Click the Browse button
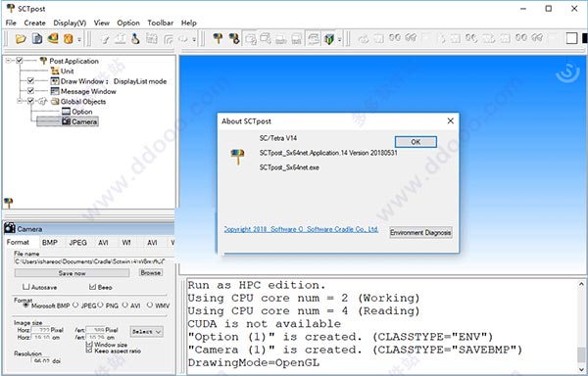588x376 pixels. pyautogui.click(x=150, y=272)
